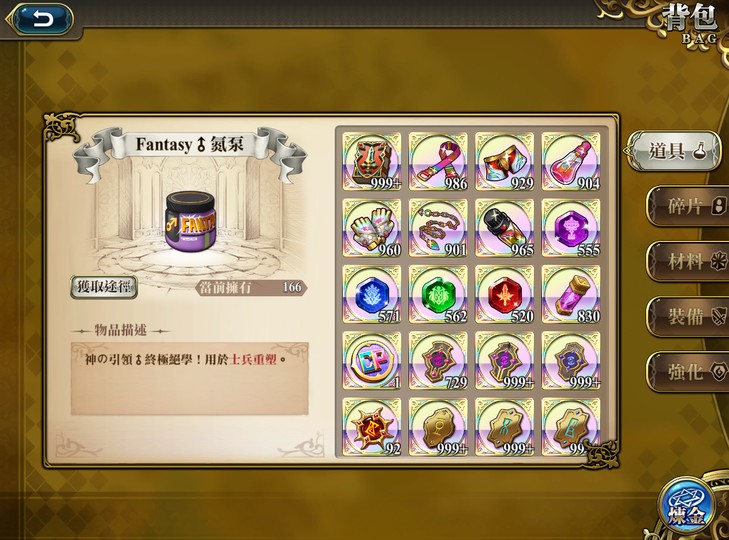
Task: Open the 道具 items tab
Action: point(674,151)
